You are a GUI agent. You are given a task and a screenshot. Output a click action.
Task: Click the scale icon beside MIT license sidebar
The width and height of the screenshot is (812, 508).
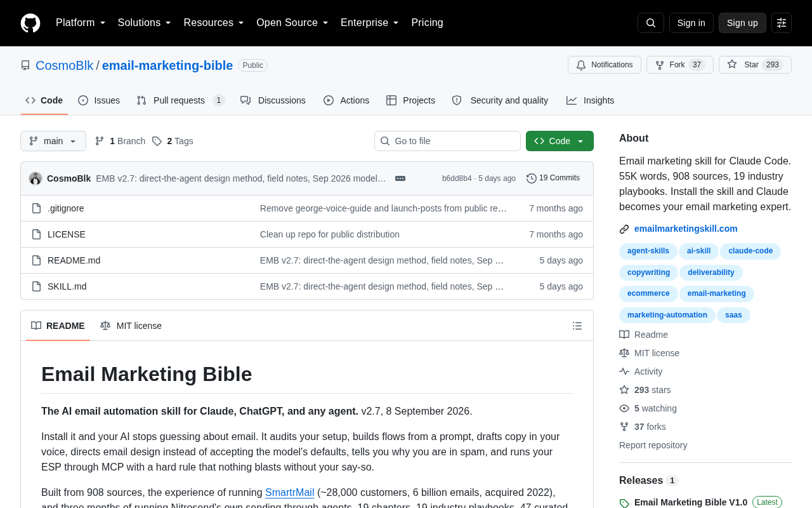624,353
